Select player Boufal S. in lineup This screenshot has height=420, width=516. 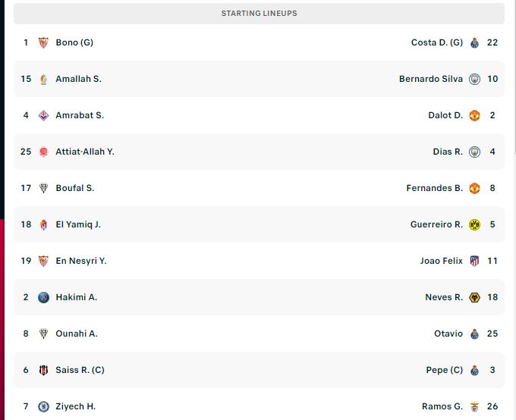pos(74,188)
